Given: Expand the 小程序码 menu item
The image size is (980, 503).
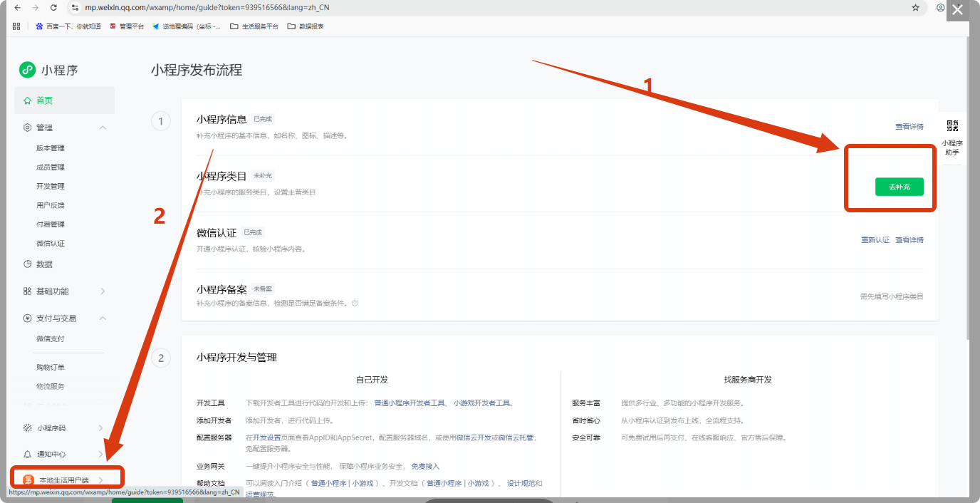Looking at the screenshot, I should (x=101, y=427).
